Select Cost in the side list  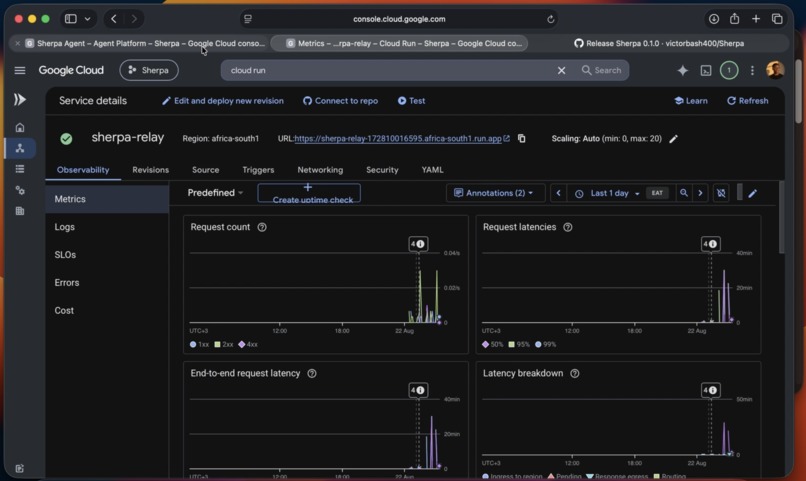click(107, 310)
